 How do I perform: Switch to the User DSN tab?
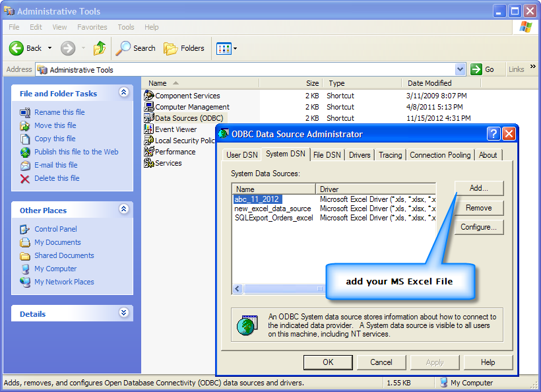(242, 155)
